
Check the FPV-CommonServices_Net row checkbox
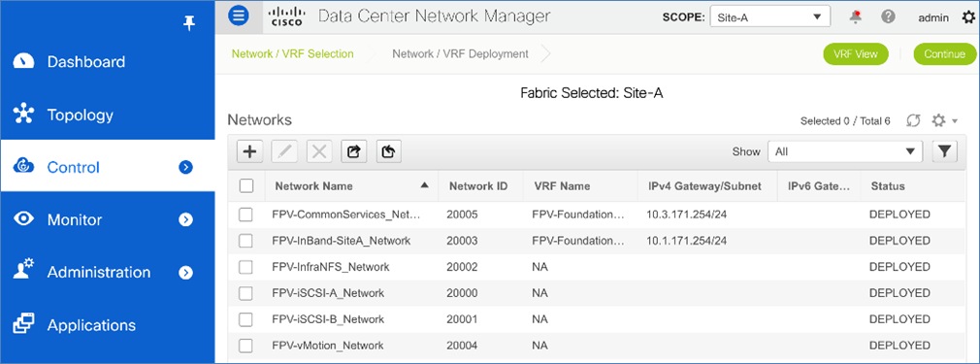(x=245, y=215)
